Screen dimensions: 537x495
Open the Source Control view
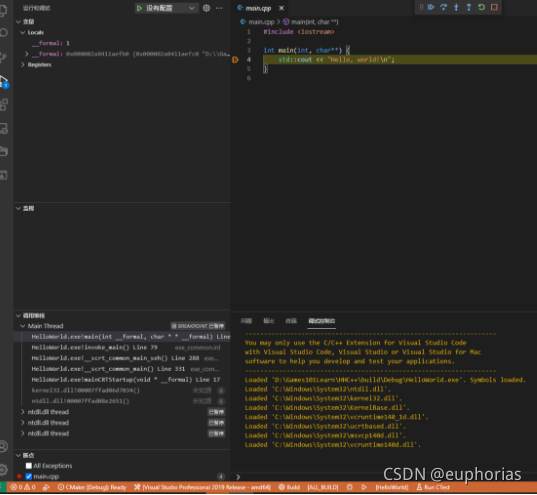click(3, 57)
